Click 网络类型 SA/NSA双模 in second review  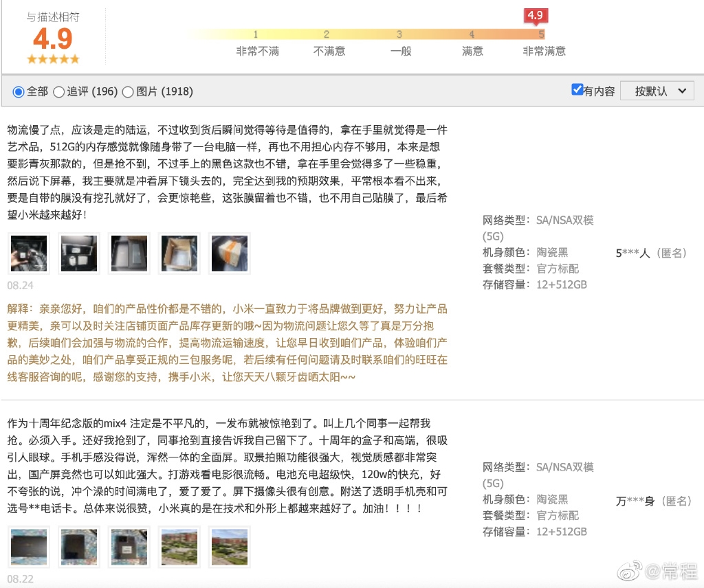coord(538,475)
